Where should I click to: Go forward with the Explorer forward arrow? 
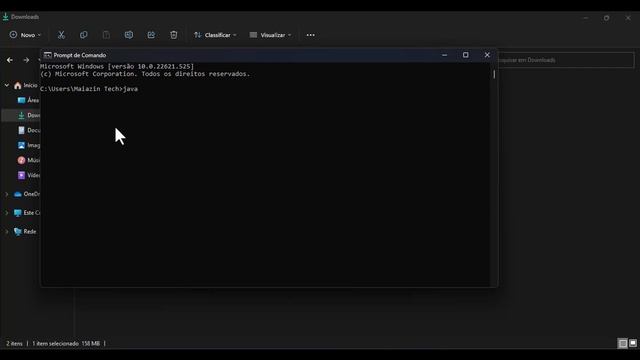click(26, 60)
